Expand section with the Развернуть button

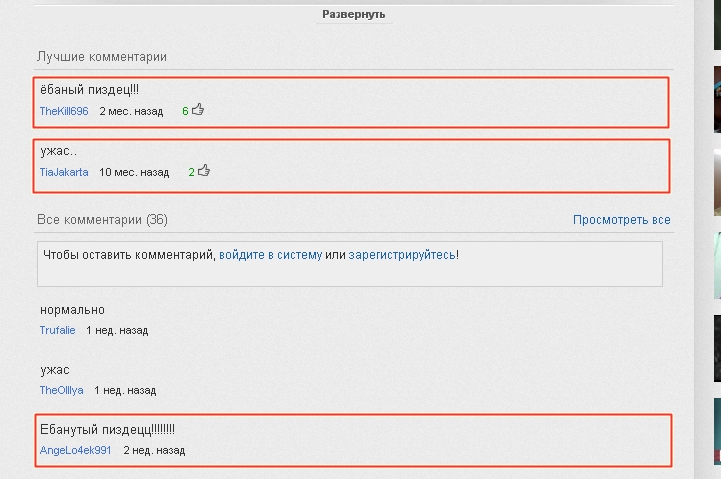click(x=353, y=15)
